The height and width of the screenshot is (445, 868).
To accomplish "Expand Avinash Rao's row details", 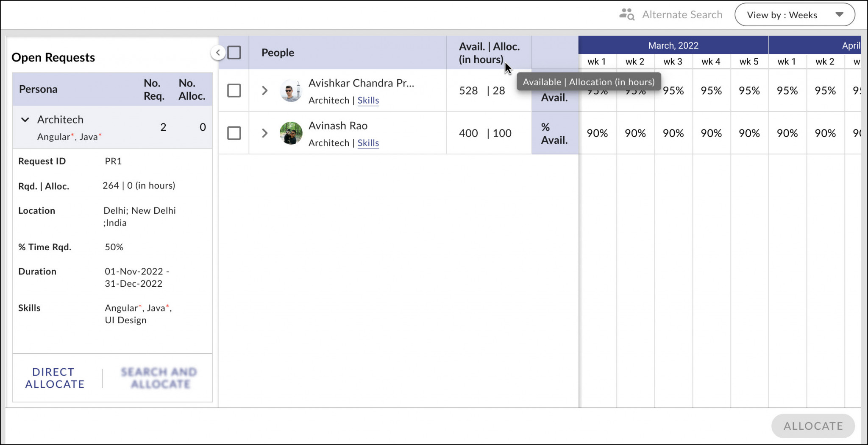I will (265, 133).
